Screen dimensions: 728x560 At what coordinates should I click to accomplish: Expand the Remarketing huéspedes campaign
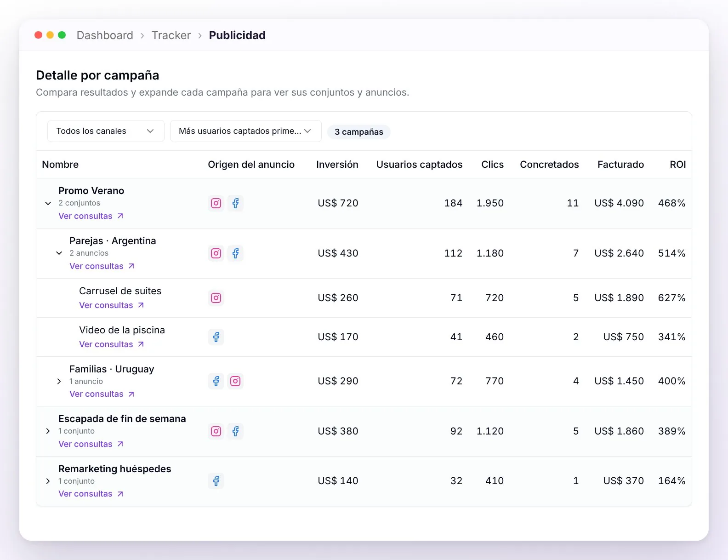point(48,481)
